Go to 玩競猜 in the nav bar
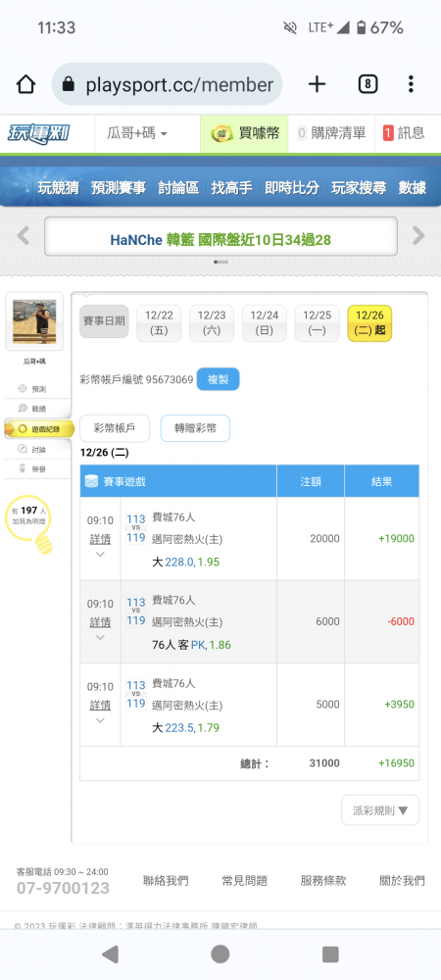 tap(60, 187)
